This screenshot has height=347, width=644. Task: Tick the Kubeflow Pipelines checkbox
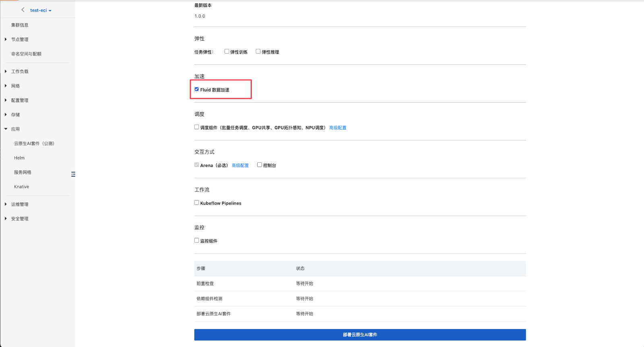click(x=197, y=203)
